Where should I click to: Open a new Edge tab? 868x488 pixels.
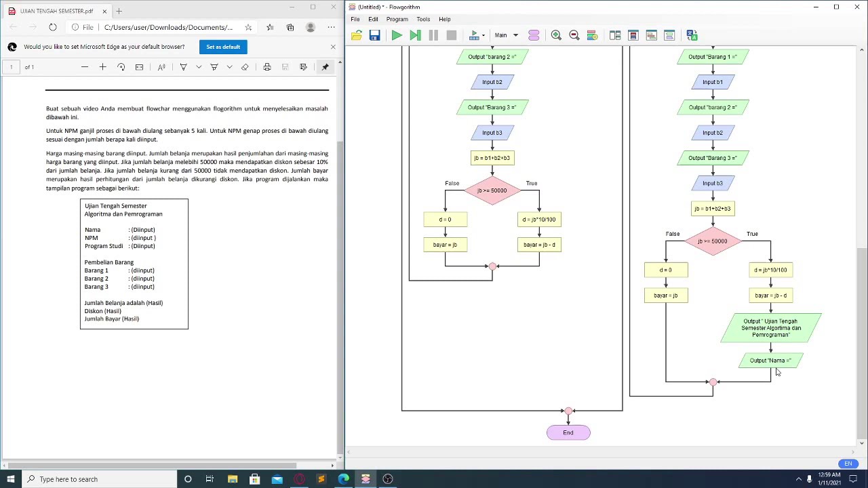[x=119, y=11]
